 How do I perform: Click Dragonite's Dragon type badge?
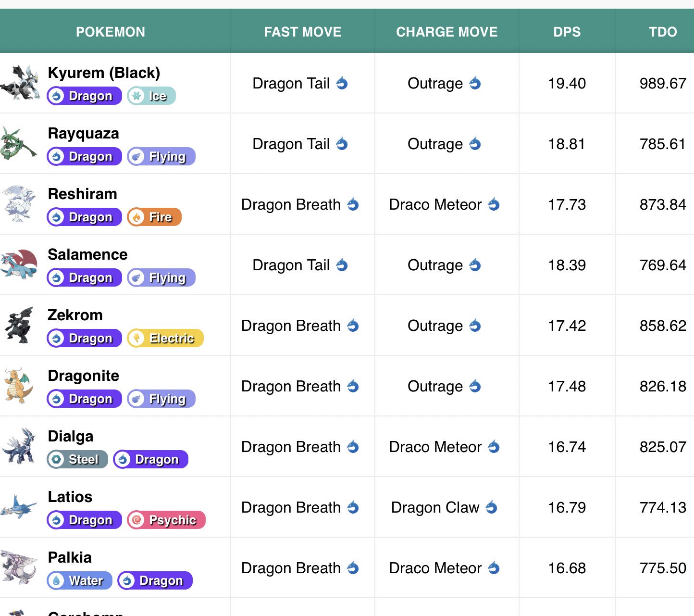coord(84,399)
